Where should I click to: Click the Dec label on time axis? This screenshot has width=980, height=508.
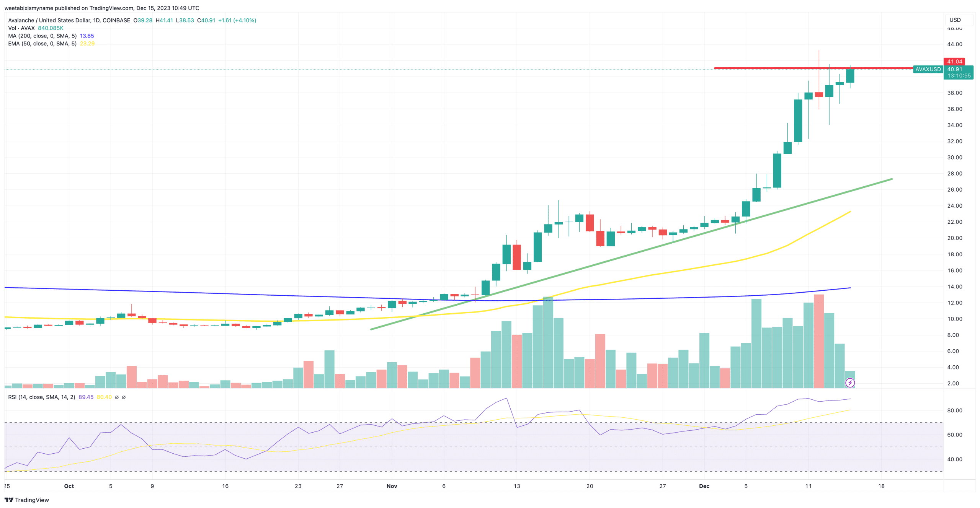point(704,486)
